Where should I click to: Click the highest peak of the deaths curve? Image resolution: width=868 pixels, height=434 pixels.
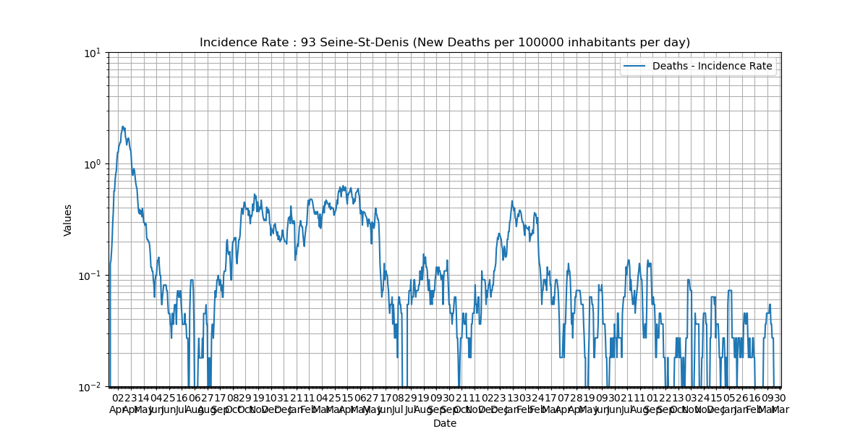click(x=123, y=127)
